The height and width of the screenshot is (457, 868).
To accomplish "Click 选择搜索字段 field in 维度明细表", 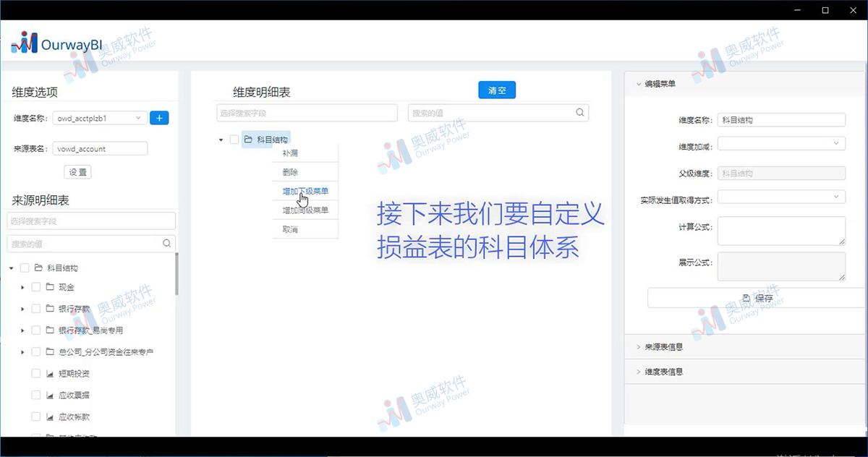I will 307,113.
